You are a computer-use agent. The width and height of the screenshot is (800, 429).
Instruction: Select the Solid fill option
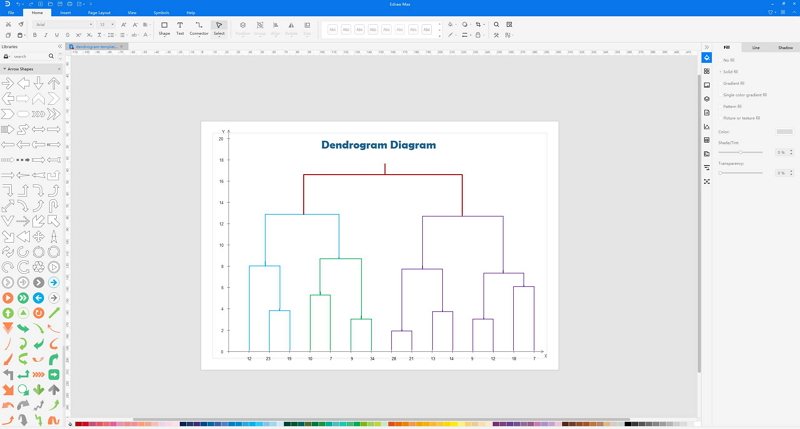[730, 72]
